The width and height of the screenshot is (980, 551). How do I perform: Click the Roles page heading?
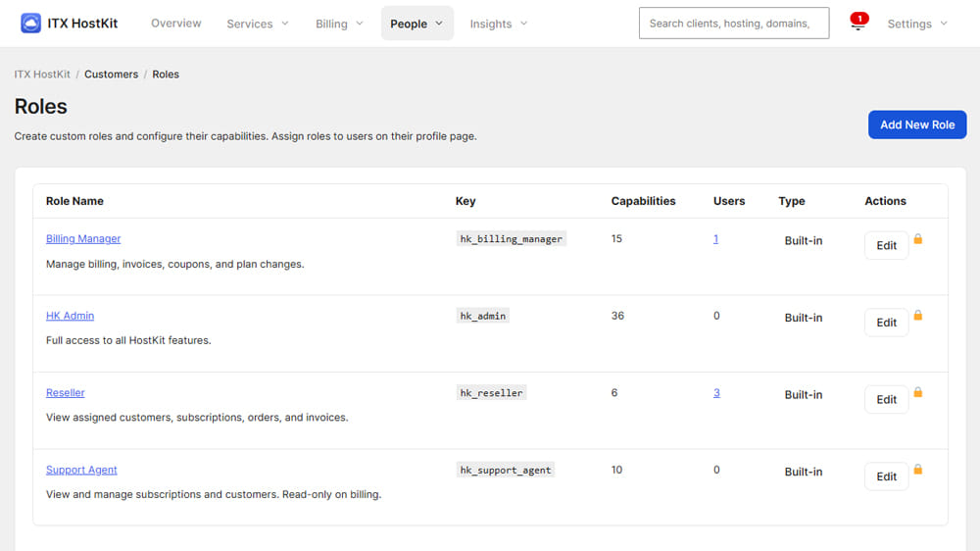(40, 106)
